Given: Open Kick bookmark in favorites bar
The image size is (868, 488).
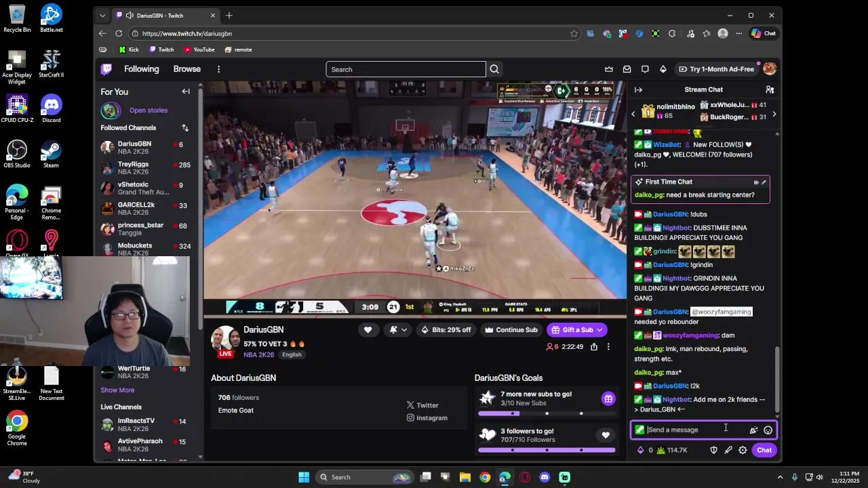Looking at the screenshot, I should pos(128,49).
